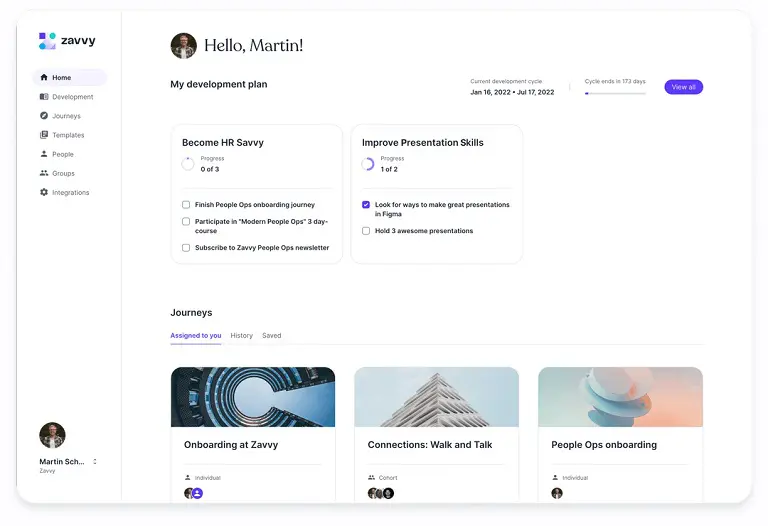Switch to the Saved tab
The image size is (768, 526).
[x=272, y=336]
